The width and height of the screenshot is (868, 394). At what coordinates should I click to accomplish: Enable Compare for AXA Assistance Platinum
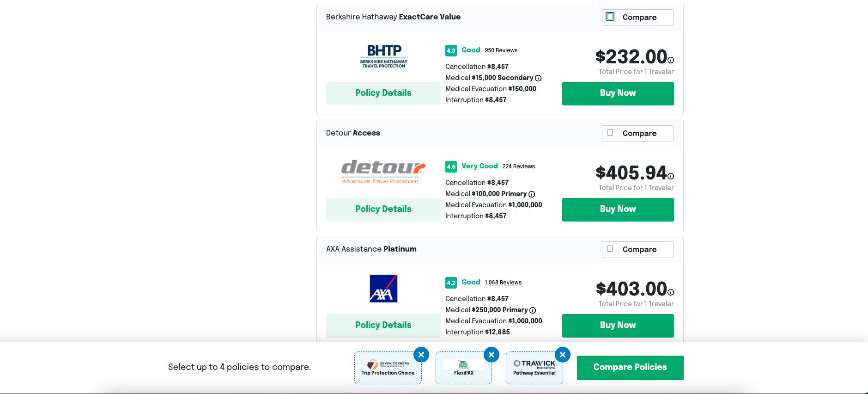click(x=610, y=249)
